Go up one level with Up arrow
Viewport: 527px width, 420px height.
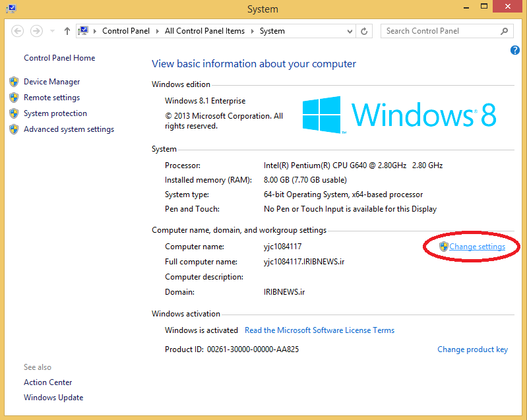(x=67, y=31)
